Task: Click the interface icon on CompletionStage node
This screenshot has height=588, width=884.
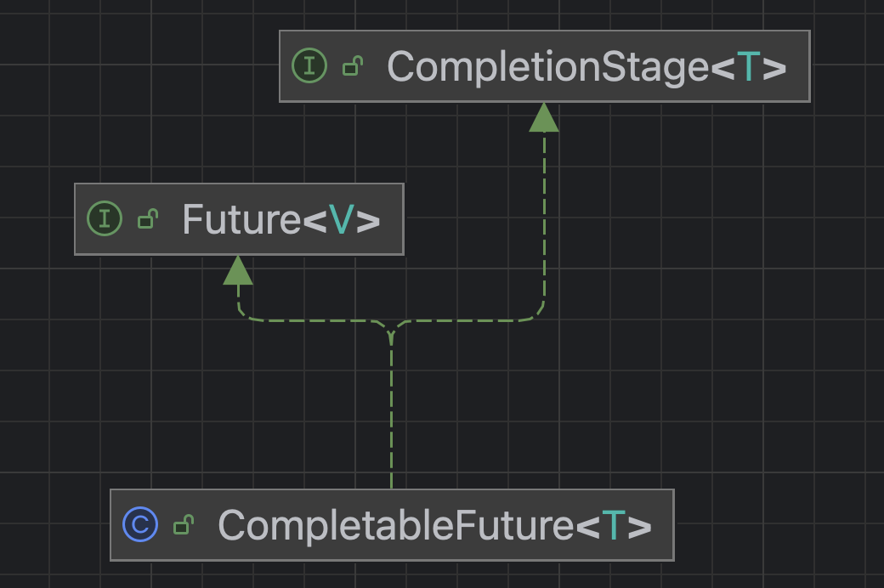Action: tap(309, 66)
